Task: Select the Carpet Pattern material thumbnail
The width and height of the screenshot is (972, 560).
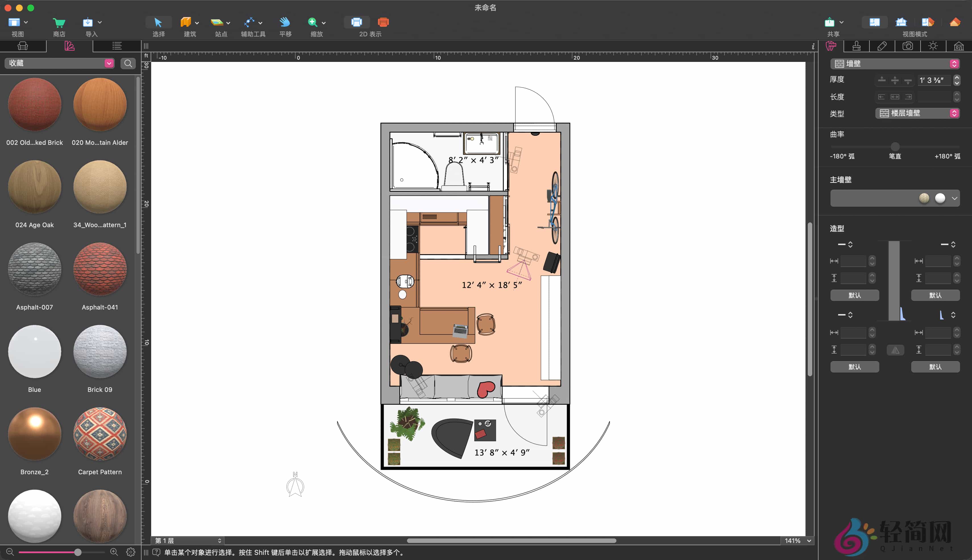Action: click(100, 433)
